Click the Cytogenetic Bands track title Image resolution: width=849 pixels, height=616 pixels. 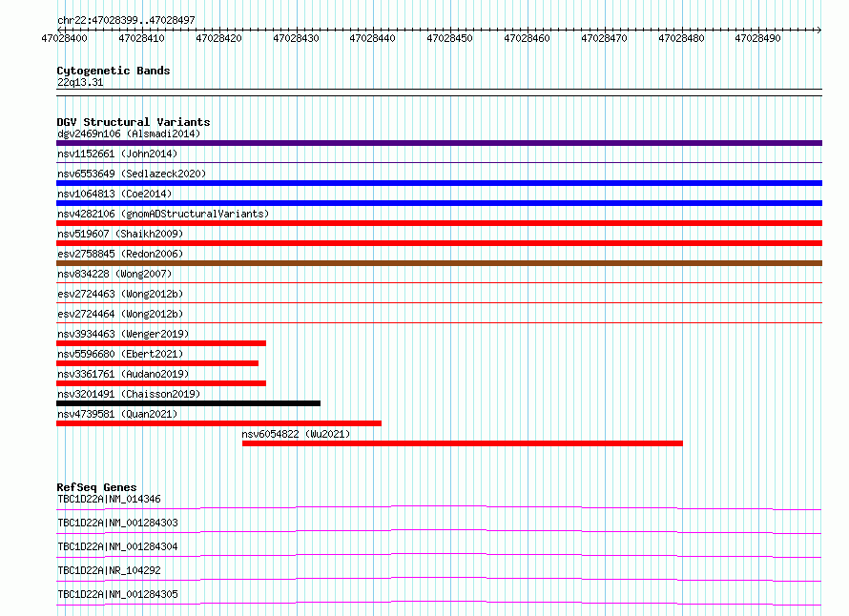(x=114, y=71)
